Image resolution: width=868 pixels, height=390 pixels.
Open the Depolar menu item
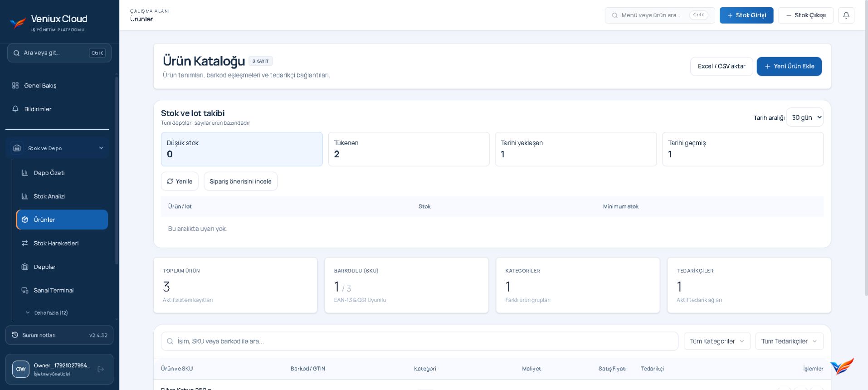pos(62,267)
